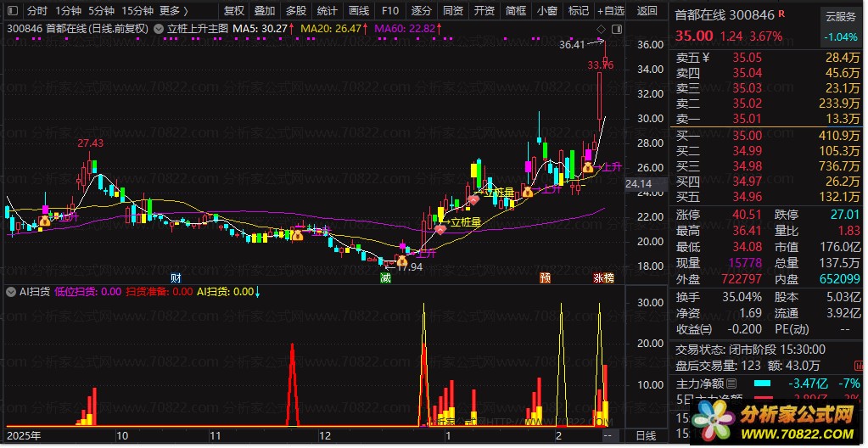Collapse the AI扫货 indicator panel toggle
This screenshot has width=868, height=448.
(x=10, y=292)
